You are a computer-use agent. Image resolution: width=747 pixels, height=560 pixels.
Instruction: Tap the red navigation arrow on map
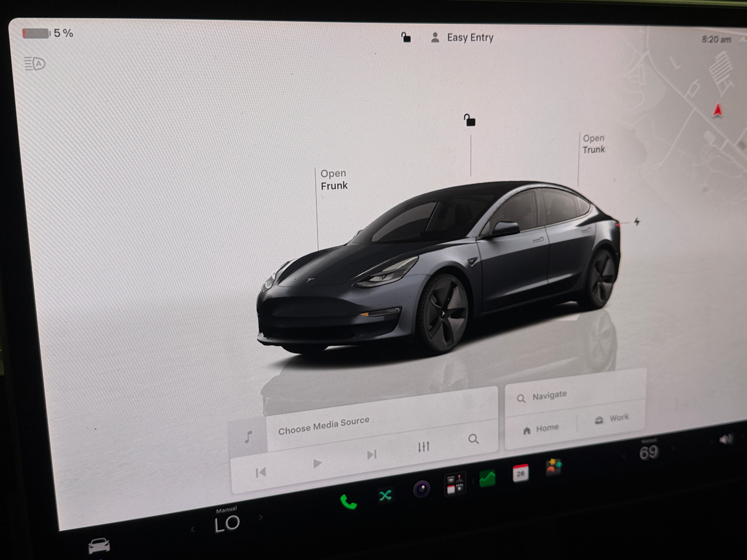click(x=717, y=110)
